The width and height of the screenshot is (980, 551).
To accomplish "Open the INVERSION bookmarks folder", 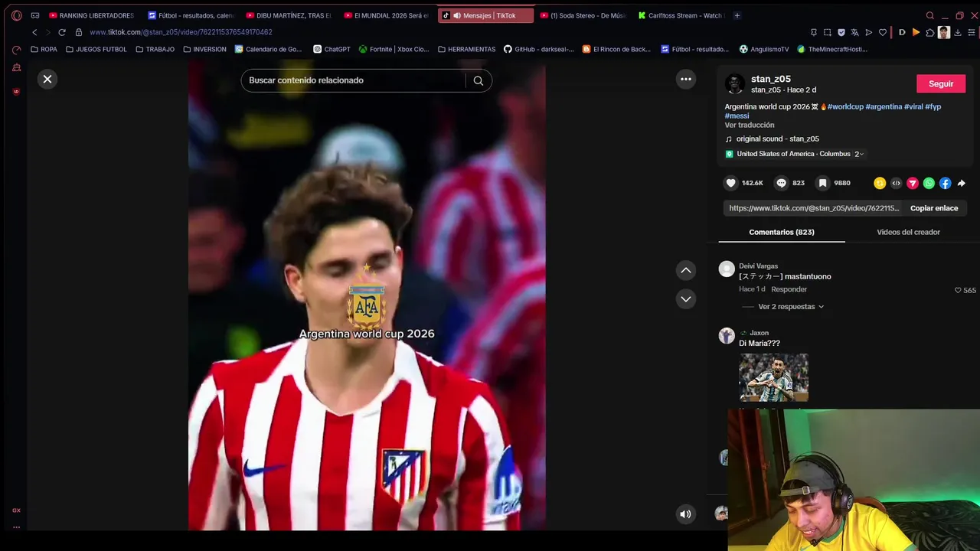I will point(204,49).
